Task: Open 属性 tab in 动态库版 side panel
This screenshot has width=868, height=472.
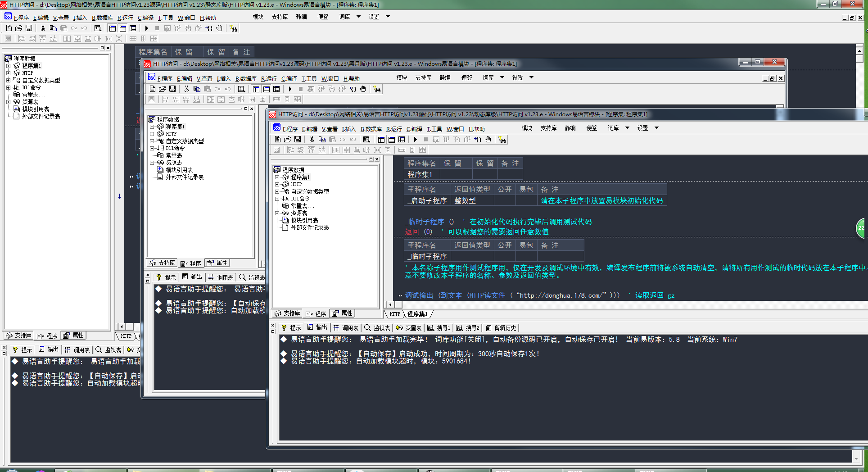Action: click(x=343, y=313)
